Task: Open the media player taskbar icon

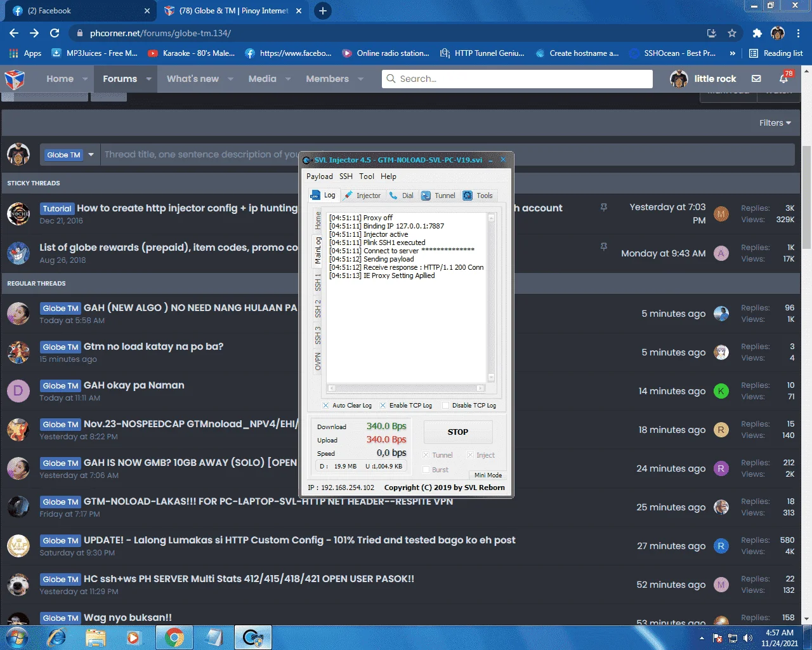Action: tap(134, 637)
